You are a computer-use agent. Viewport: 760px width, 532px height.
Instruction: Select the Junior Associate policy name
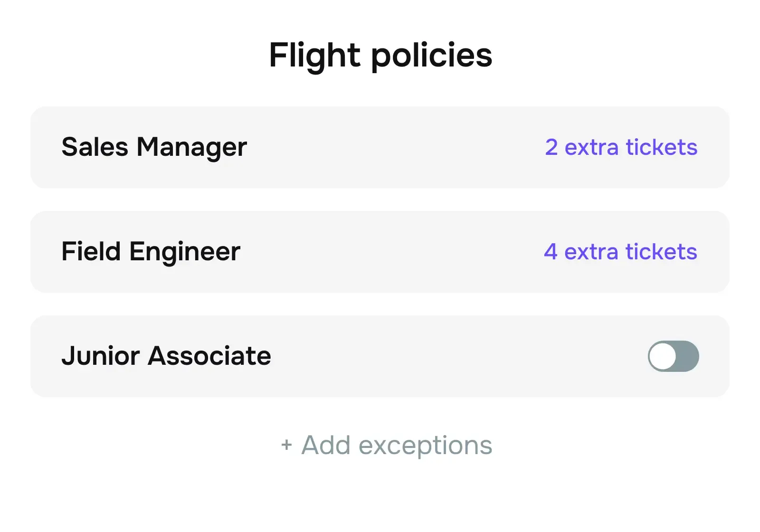tap(166, 356)
